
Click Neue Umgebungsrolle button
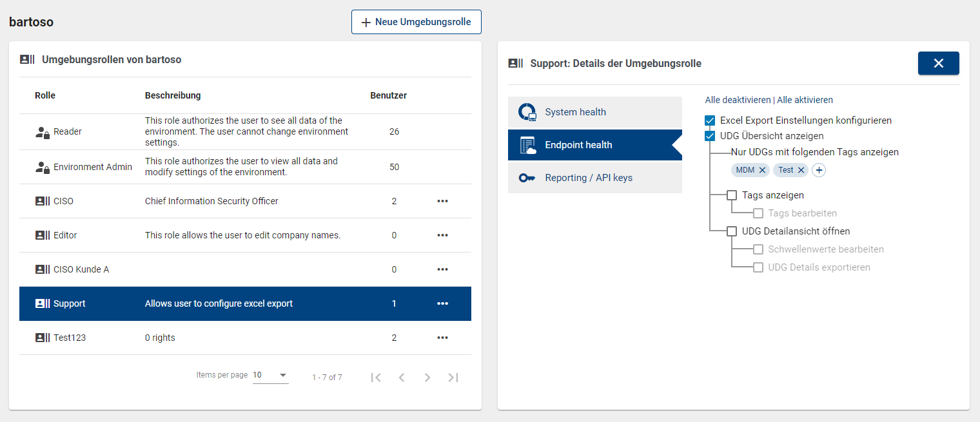point(416,22)
